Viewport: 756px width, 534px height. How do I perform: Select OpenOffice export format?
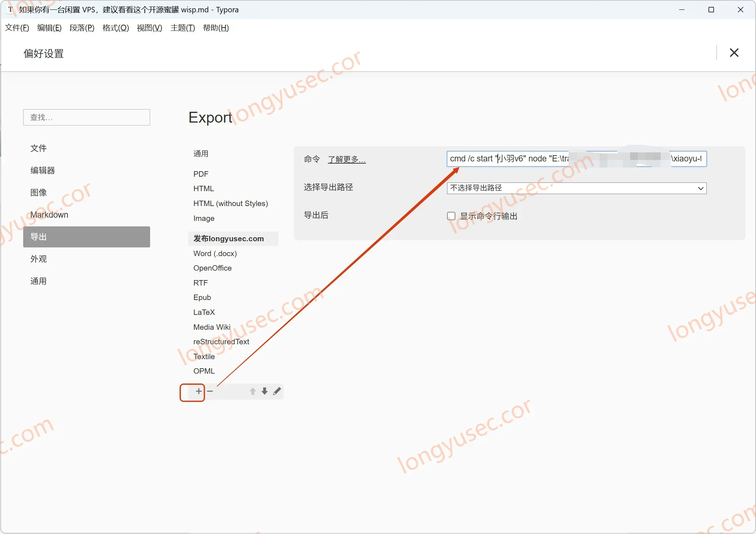(212, 268)
